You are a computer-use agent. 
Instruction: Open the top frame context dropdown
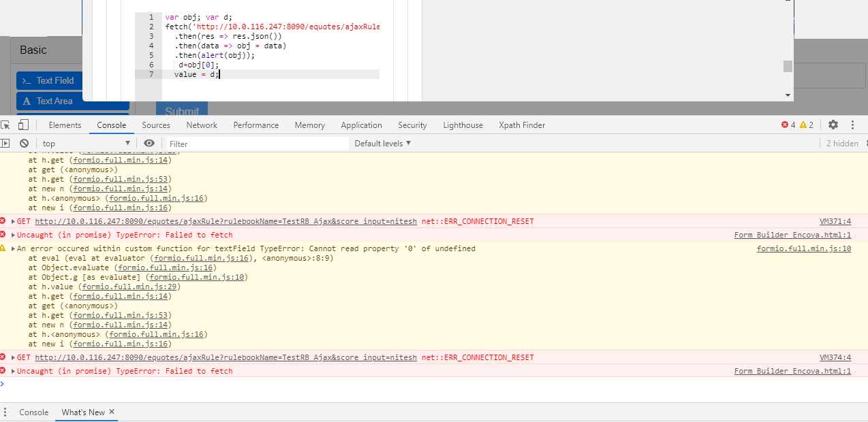[85, 143]
